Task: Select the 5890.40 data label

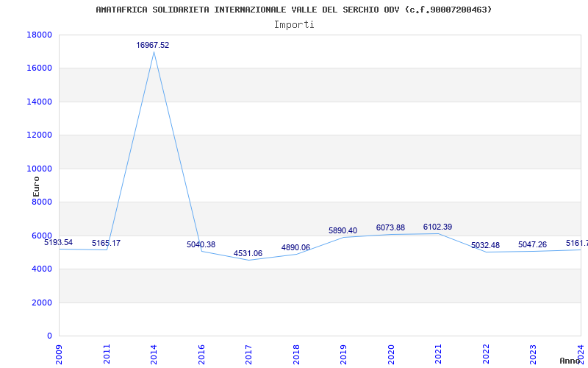Action: point(343,231)
